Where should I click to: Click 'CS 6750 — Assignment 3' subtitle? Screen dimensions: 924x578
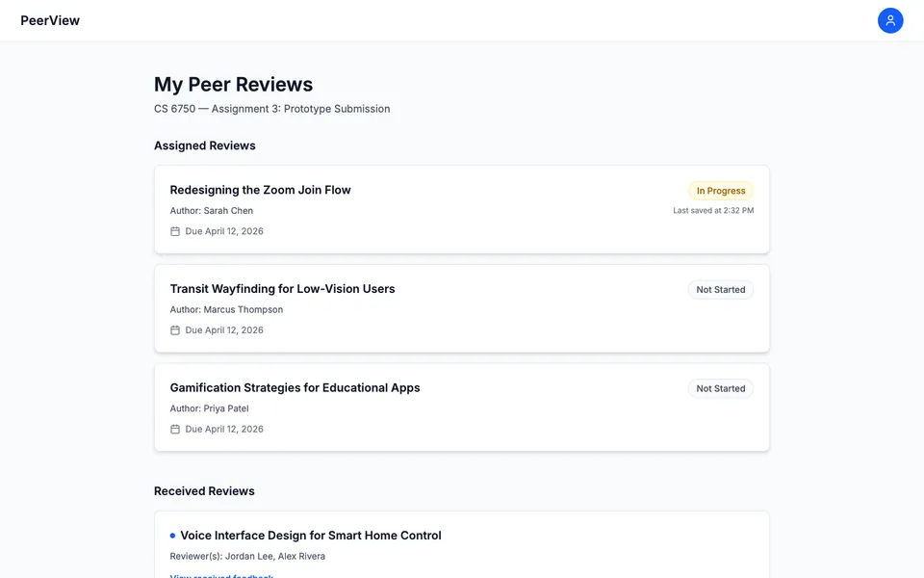(271, 109)
